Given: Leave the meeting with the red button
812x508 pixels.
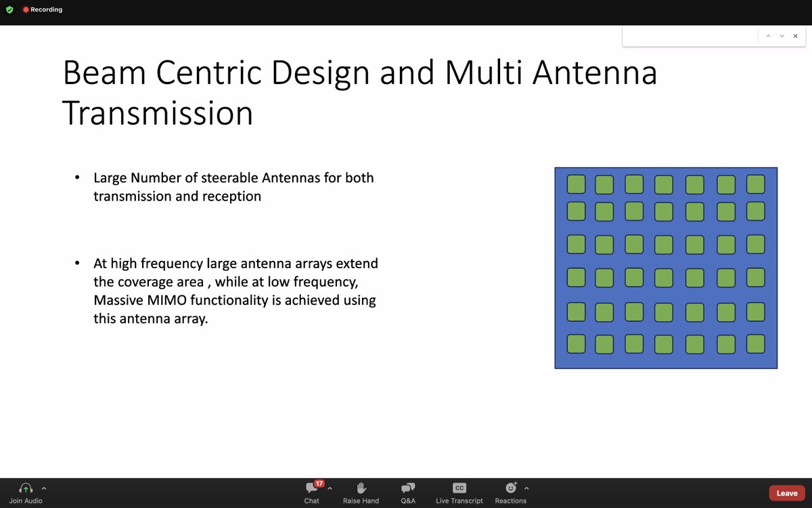Looking at the screenshot, I should coord(787,493).
